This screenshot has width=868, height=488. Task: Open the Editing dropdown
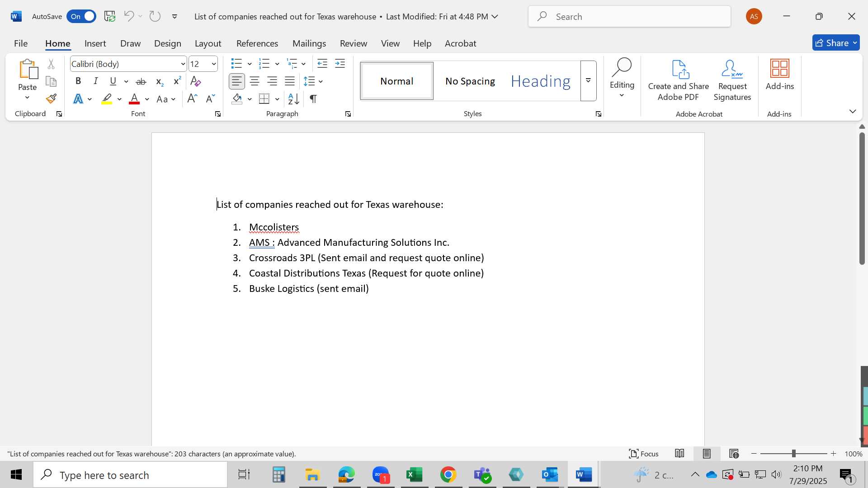(x=622, y=78)
